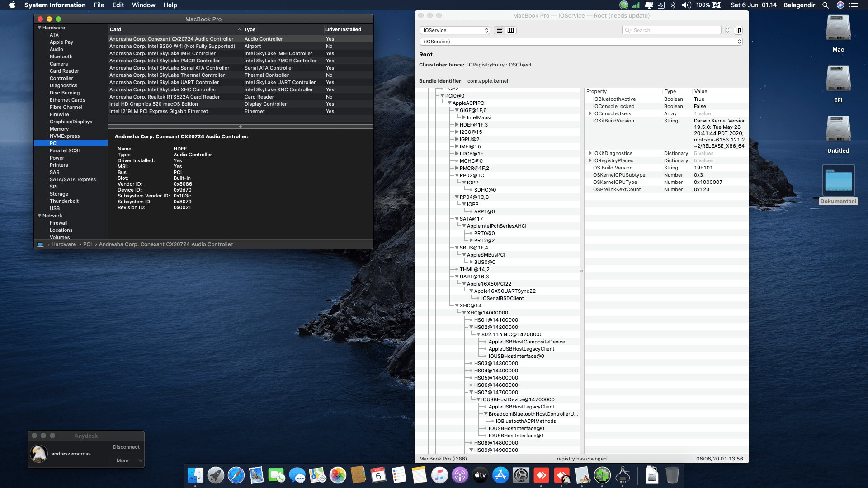Switch to list outline view button
868x488 pixels.
tap(500, 30)
